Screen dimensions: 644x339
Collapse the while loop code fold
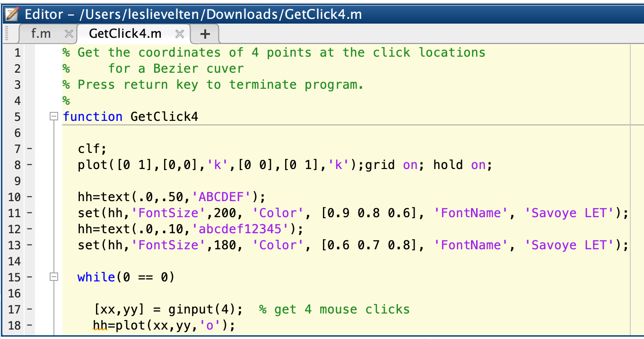53,277
